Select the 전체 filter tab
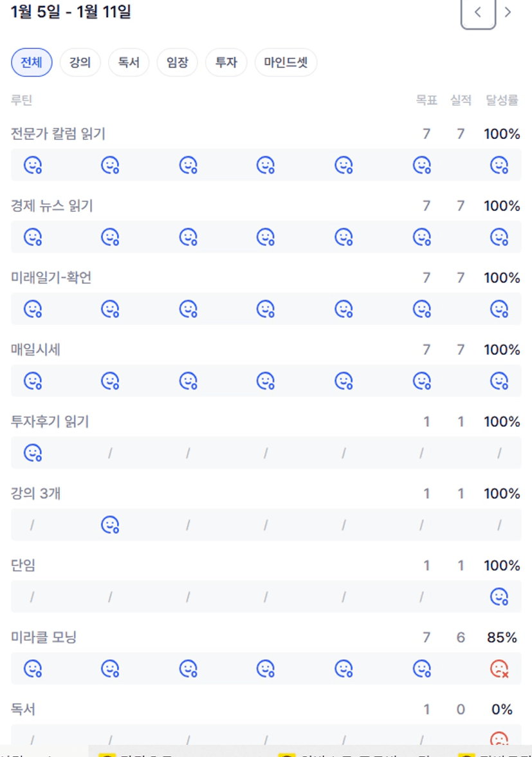This screenshot has width=532, height=757. 32,62
